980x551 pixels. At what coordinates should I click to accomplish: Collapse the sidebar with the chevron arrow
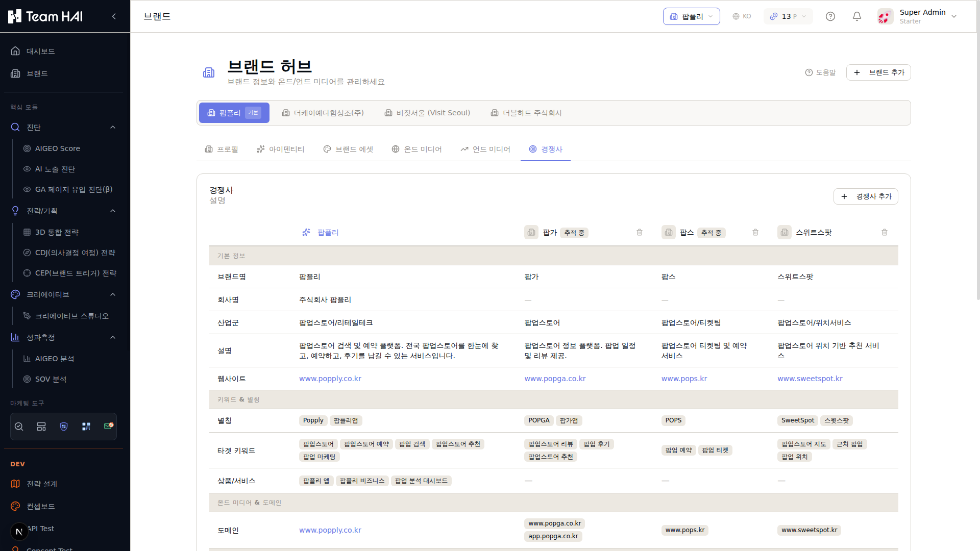tap(114, 16)
